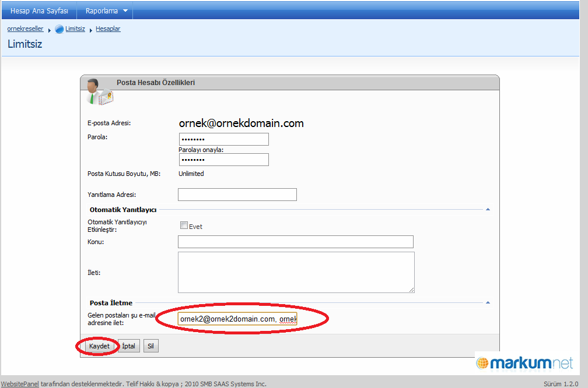This screenshot has width=588, height=388.
Task: Focus the Parola password field
Action: click(224, 139)
